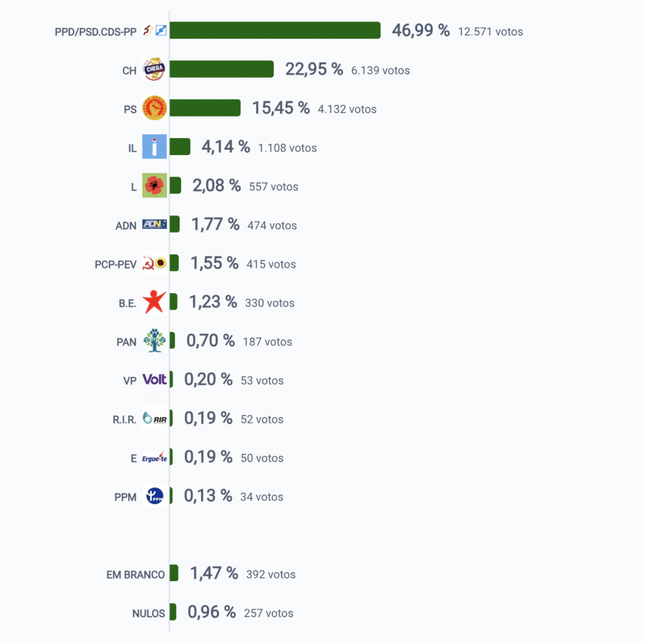The height and width of the screenshot is (644, 645).
Task: Click the Volt purple logo
Action: point(154,379)
